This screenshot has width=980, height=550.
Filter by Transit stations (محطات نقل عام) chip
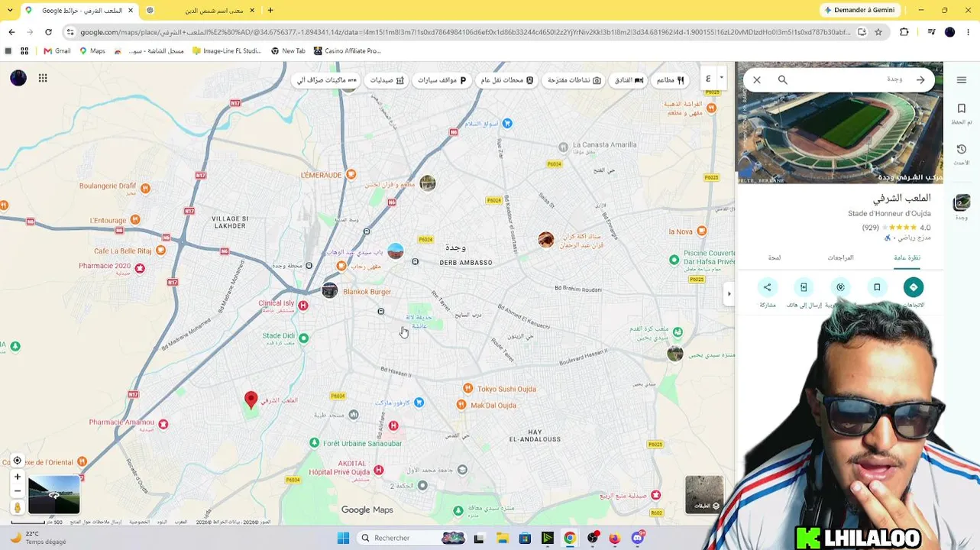[x=507, y=80]
